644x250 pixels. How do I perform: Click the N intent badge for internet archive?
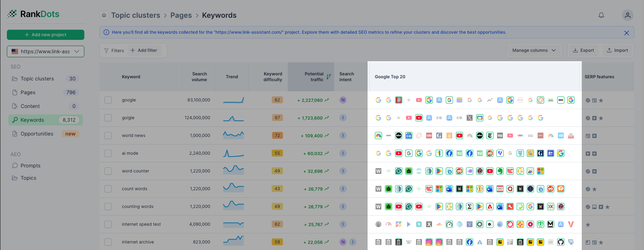coord(343,242)
